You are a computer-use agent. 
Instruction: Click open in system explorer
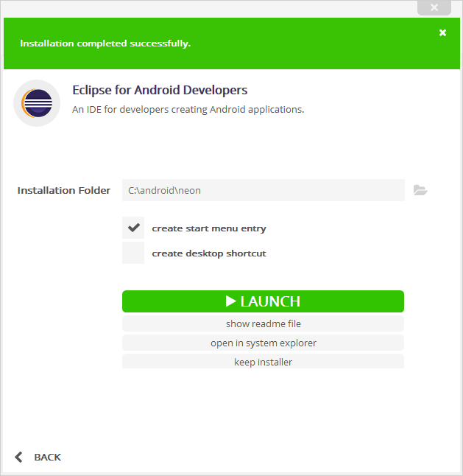click(x=263, y=343)
